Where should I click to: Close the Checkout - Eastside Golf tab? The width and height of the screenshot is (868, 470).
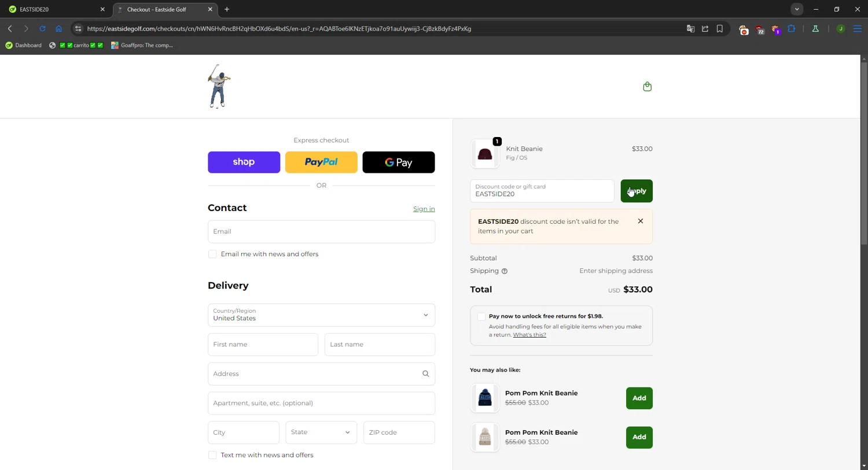pyautogui.click(x=210, y=9)
